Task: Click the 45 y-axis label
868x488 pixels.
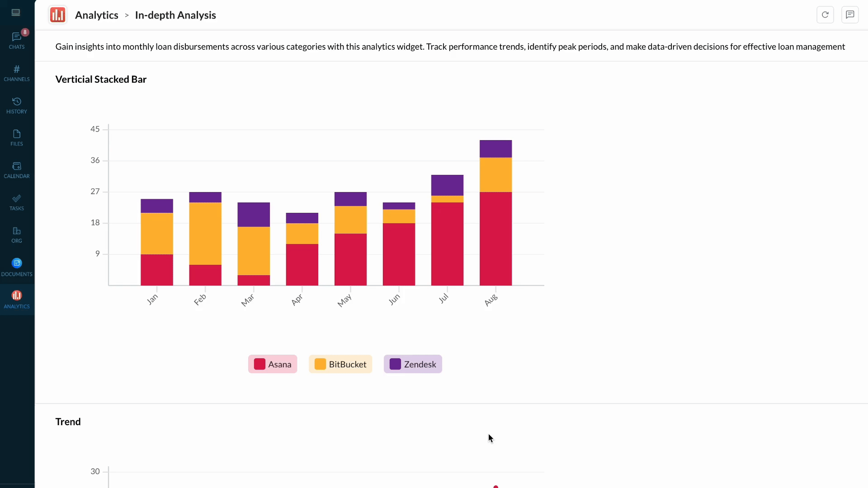Action: point(95,129)
